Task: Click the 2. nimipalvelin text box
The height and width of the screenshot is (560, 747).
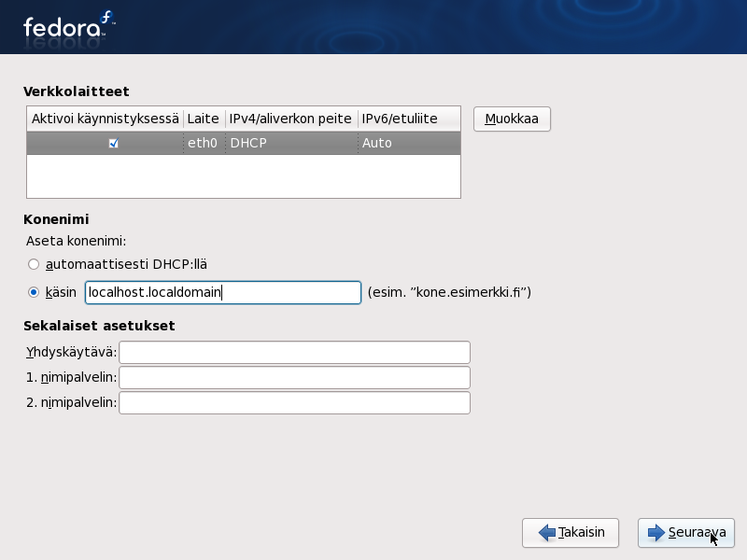Action: pos(294,402)
